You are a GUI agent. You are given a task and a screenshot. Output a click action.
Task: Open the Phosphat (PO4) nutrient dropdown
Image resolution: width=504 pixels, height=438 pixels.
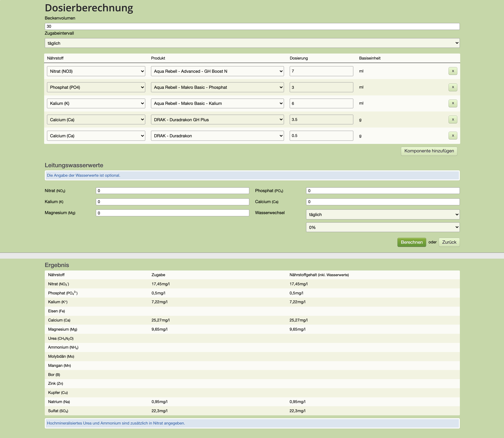click(96, 87)
